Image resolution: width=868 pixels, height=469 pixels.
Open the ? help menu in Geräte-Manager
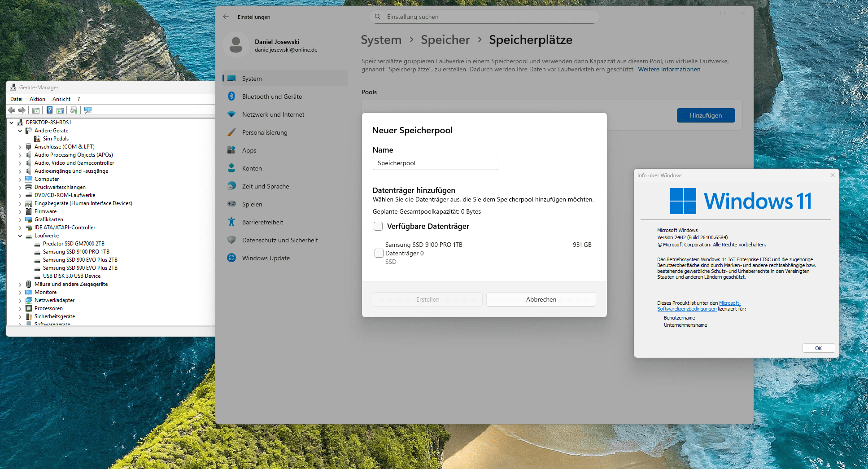click(79, 99)
